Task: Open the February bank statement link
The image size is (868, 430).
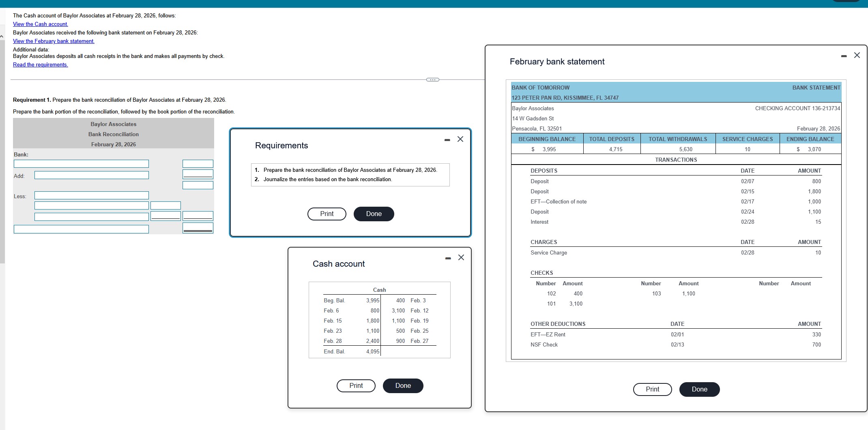Action: tap(54, 41)
